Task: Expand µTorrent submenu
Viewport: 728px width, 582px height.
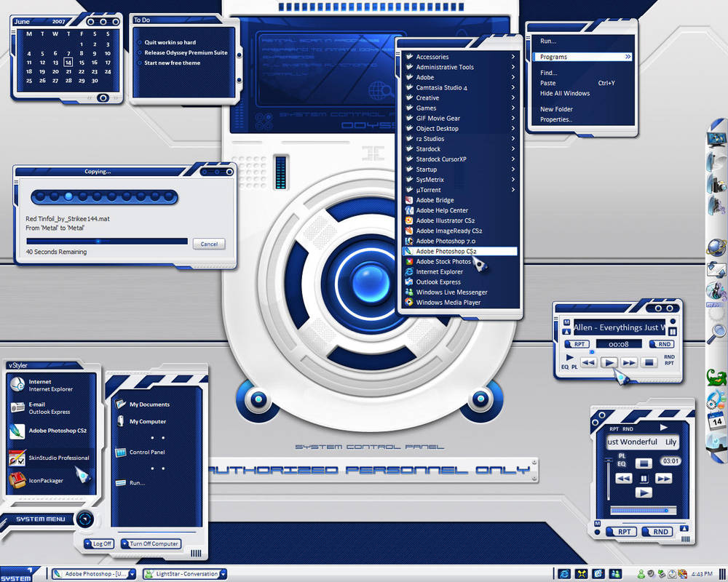Action: [513, 189]
